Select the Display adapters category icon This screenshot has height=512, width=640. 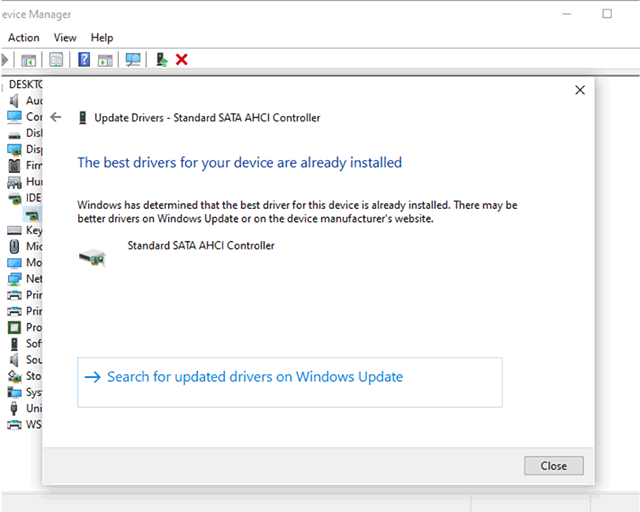14,149
